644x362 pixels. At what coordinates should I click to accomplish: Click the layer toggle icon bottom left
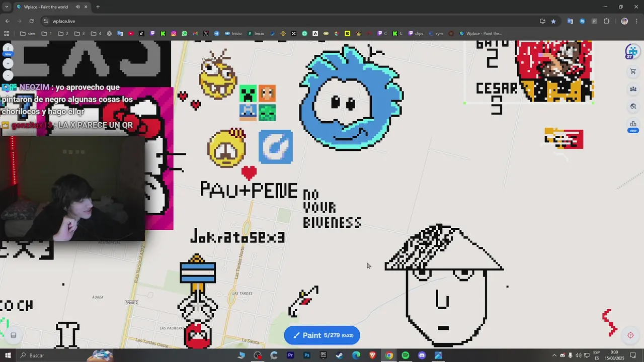click(14, 335)
